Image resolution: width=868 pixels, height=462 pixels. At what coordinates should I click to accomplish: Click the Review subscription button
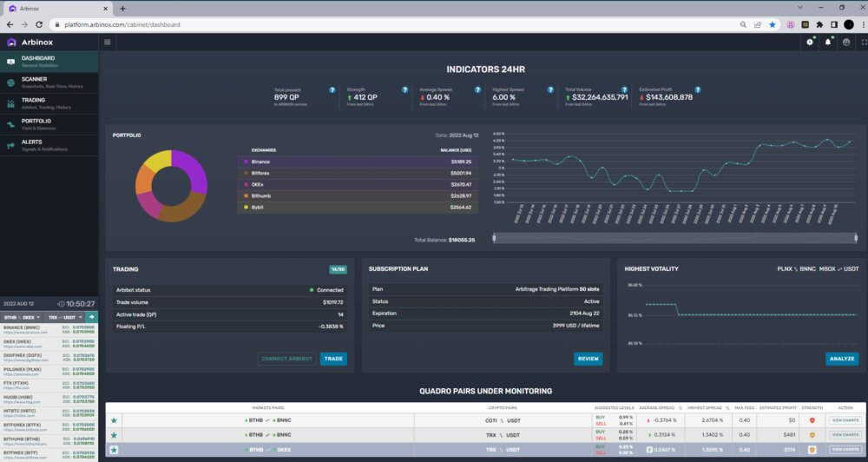pos(588,359)
